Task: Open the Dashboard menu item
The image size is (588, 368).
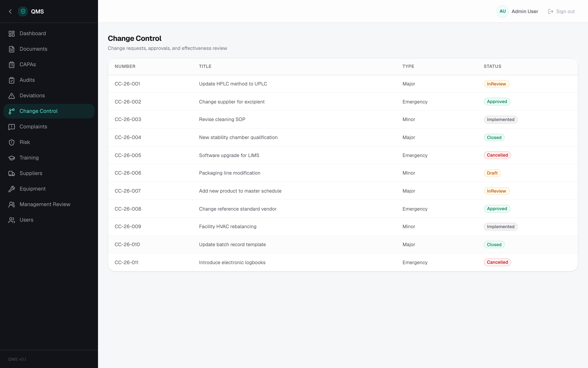Action: coord(49,34)
